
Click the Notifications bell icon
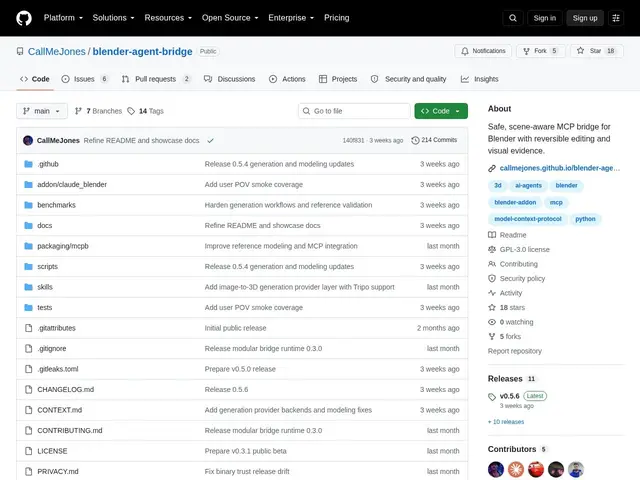465,51
